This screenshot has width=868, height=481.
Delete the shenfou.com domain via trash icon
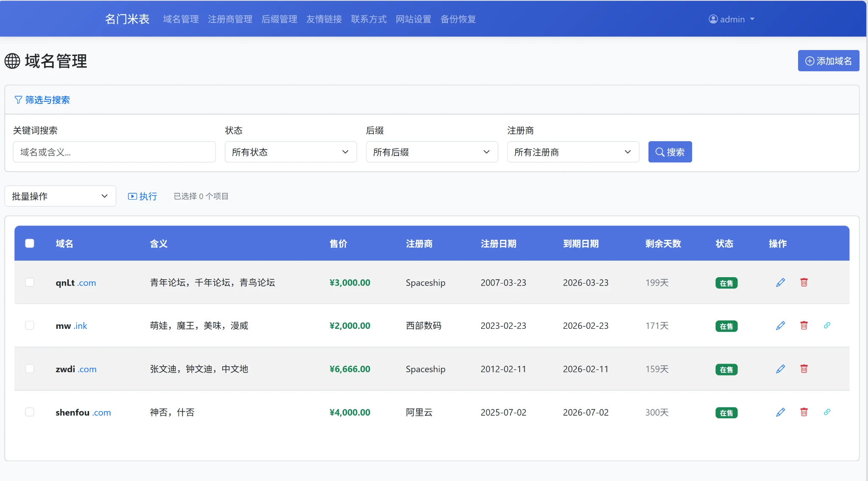tap(804, 412)
